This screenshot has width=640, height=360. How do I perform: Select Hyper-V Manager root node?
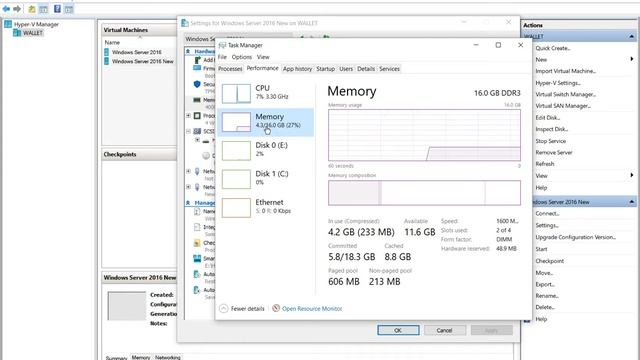pyautogui.click(x=36, y=24)
